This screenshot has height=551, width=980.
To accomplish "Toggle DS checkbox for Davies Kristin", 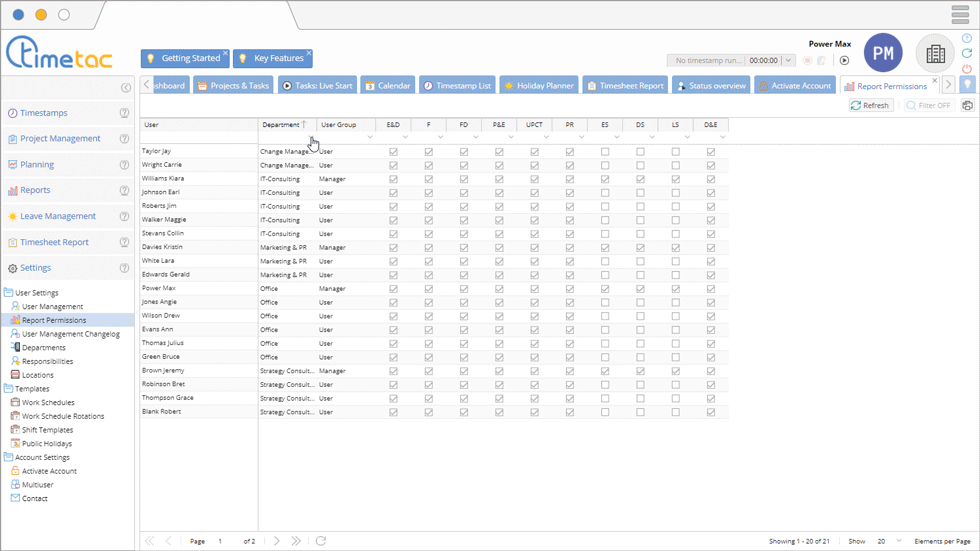I will pyautogui.click(x=640, y=248).
